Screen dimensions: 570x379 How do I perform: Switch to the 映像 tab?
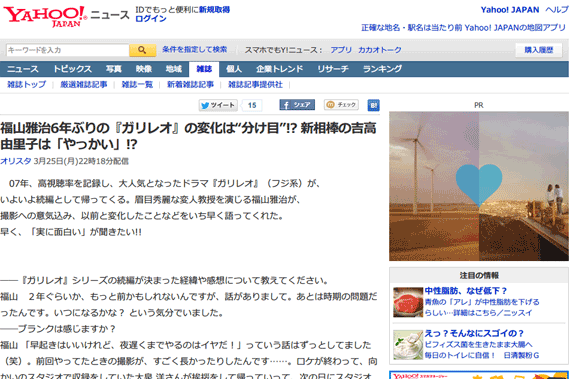point(144,69)
